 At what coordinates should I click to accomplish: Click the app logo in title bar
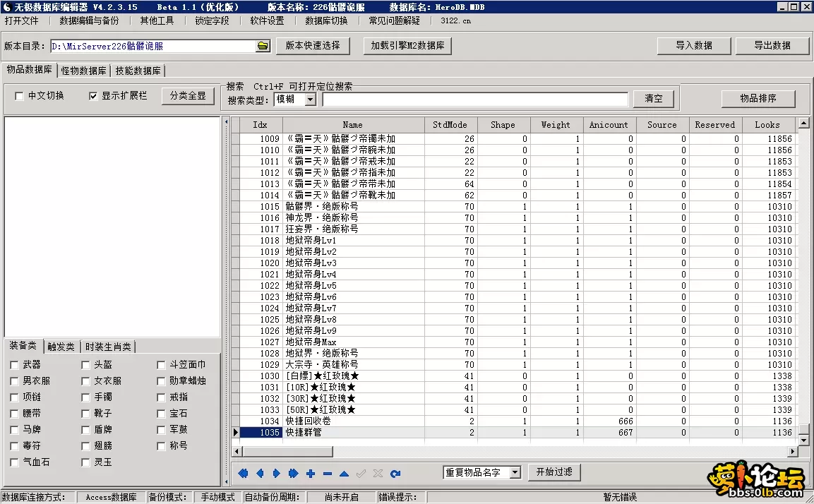click(7, 7)
